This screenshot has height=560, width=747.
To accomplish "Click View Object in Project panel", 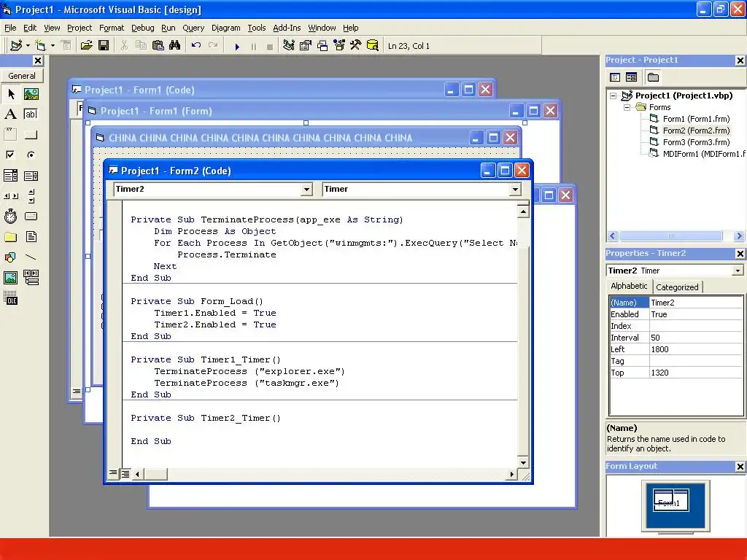I will [x=631, y=77].
